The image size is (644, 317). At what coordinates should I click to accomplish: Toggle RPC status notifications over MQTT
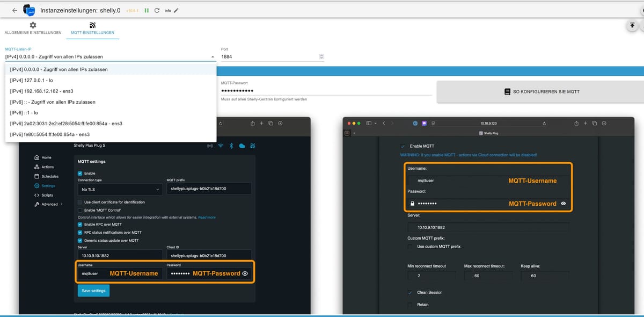(x=80, y=232)
